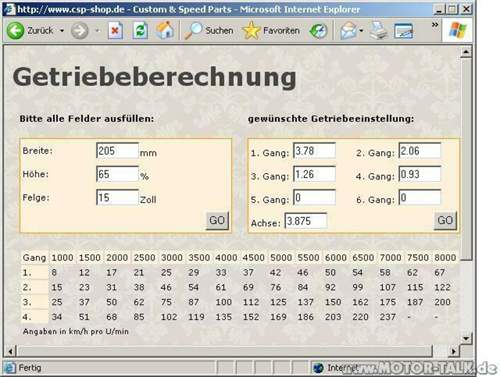Image resolution: width=500 pixels, height=377 pixels.
Task: Open browsing history clock icon
Action: point(318,31)
